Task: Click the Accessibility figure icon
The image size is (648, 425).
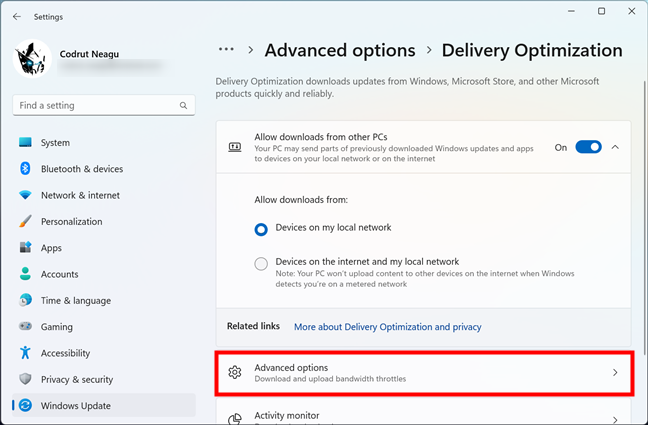Action: (25, 353)
